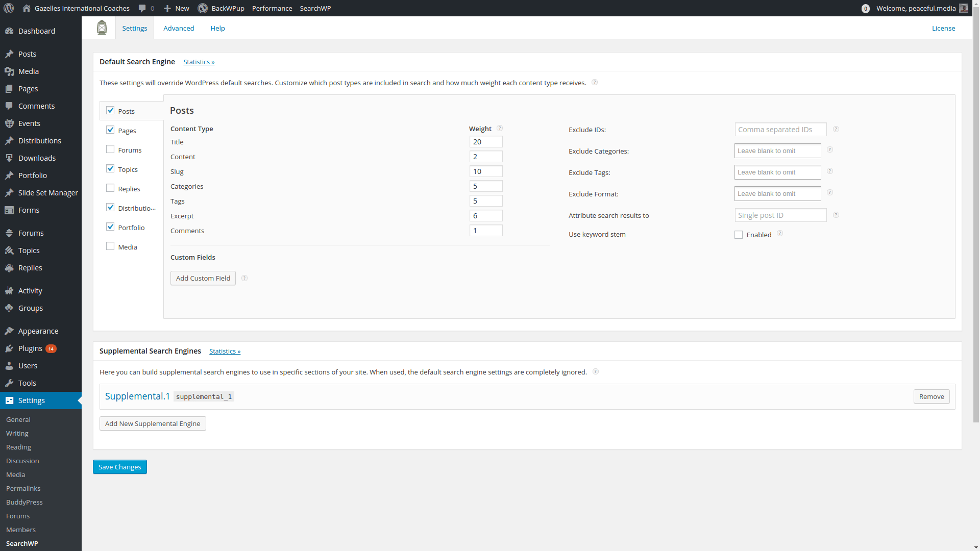Uncheck the Topics post type checkbox
The height and width of the screenshot is (551, 980).
click(x=110, y=169)
